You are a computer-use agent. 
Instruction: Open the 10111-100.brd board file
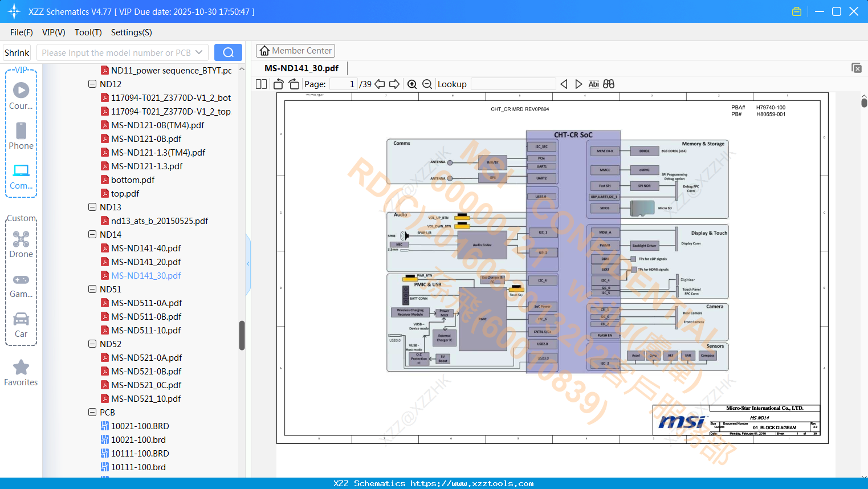pos(138,467)
